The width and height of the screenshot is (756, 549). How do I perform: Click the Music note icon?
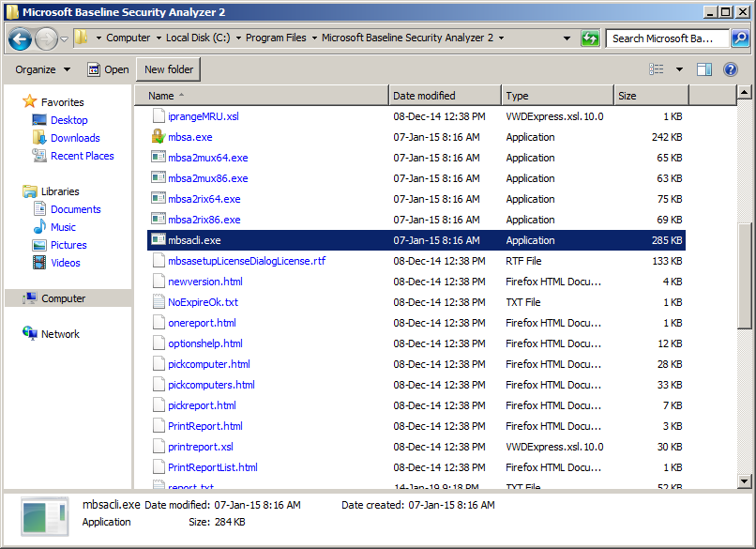pyautogui.click(x=39, y=227)
